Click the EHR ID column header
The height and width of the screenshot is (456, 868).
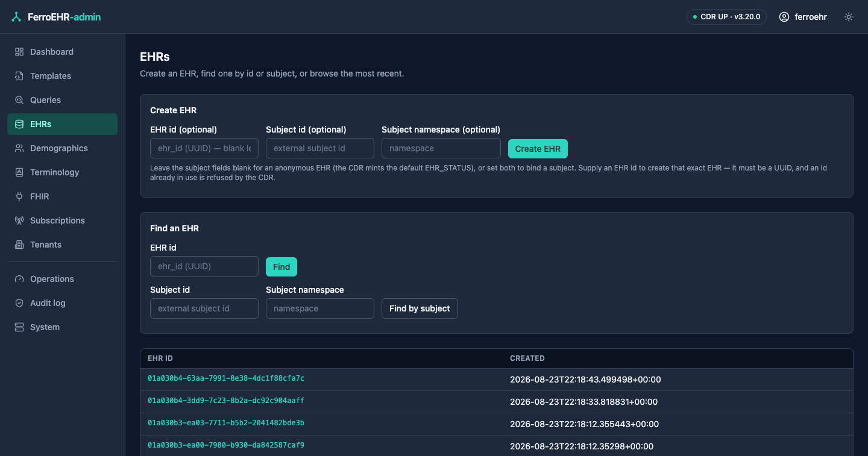click(160, 358)
